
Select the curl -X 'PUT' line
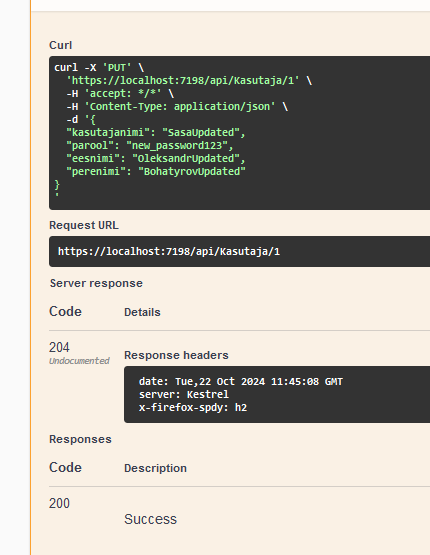click(99, 68)
